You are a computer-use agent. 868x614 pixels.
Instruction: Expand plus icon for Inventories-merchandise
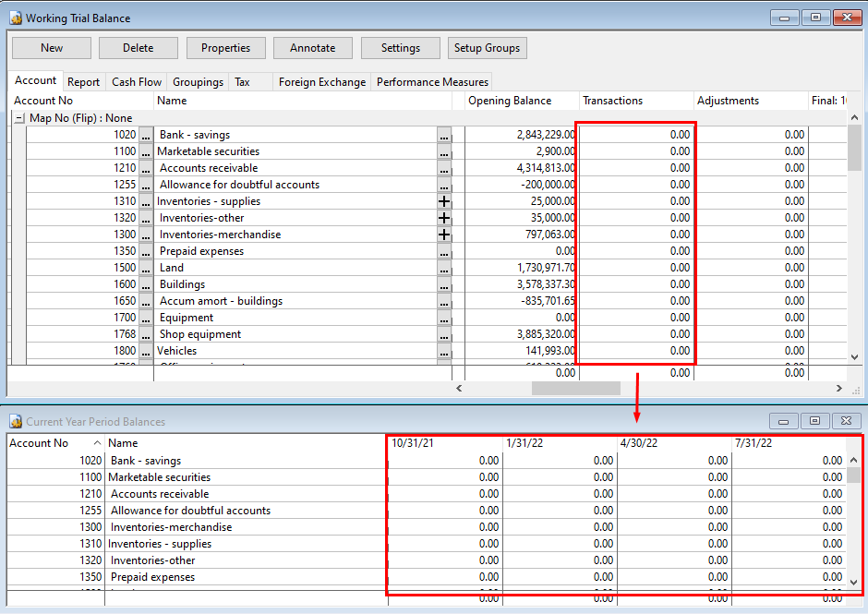(x=444, y=235)
